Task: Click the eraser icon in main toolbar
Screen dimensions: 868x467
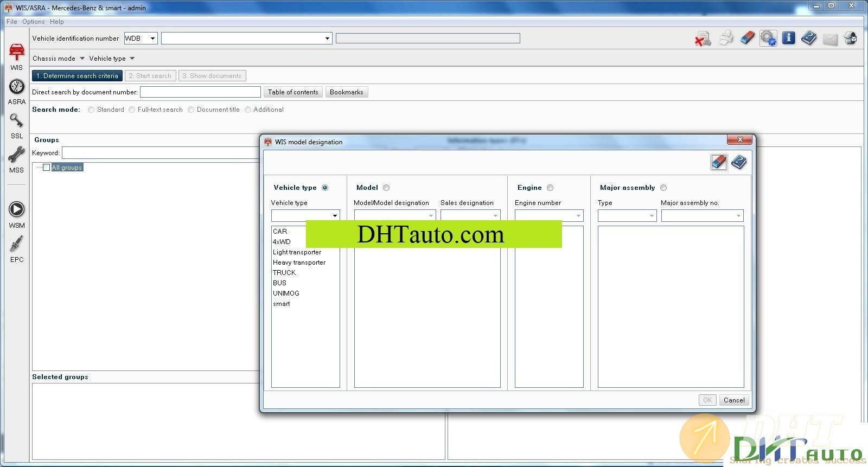Action: point(747,38)
